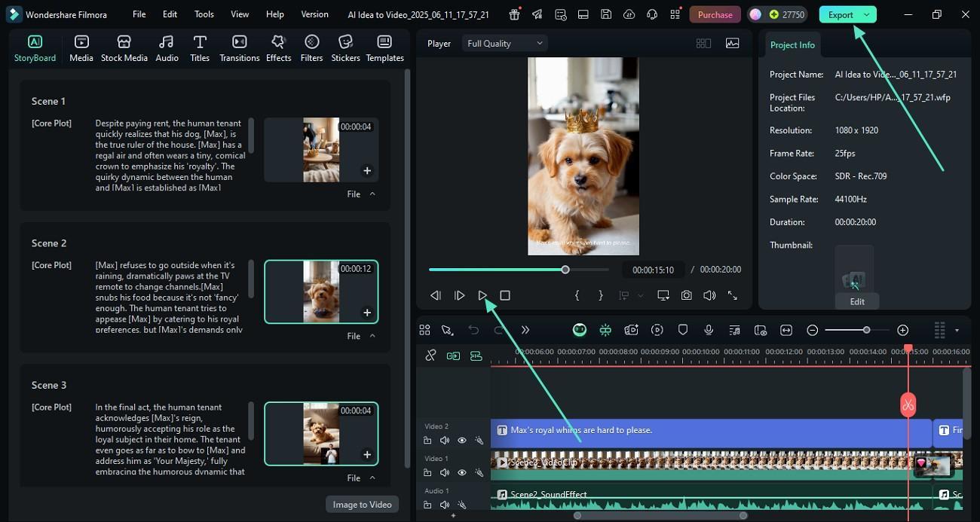Play frame by frame forward
The height and width of the screenshot is (522, 980).
tap(459, 295)
